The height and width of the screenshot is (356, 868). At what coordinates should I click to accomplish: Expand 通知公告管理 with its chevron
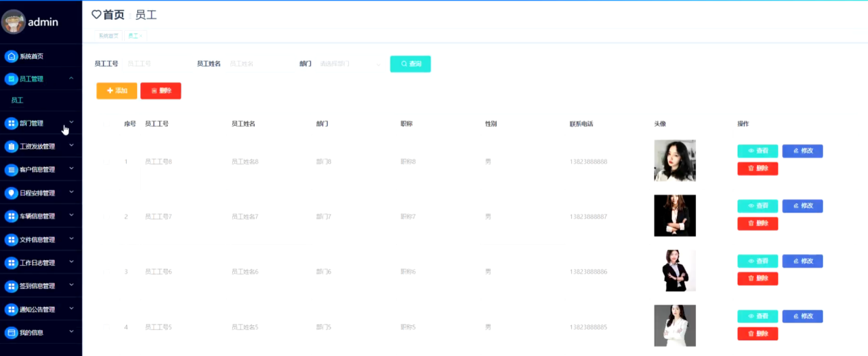click(71, 309)
